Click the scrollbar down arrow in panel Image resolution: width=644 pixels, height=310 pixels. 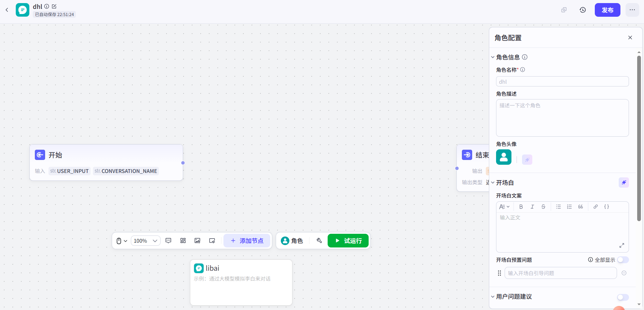pos(639,304)
